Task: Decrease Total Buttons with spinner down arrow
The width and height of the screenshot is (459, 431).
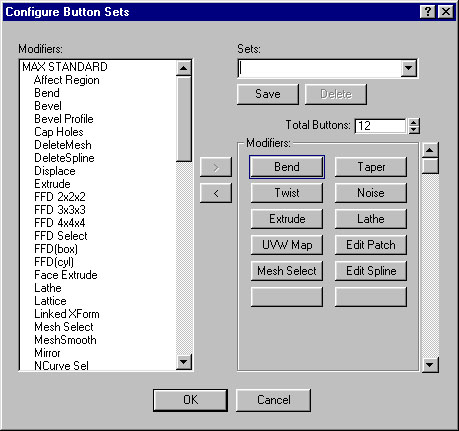Action: 414,130
